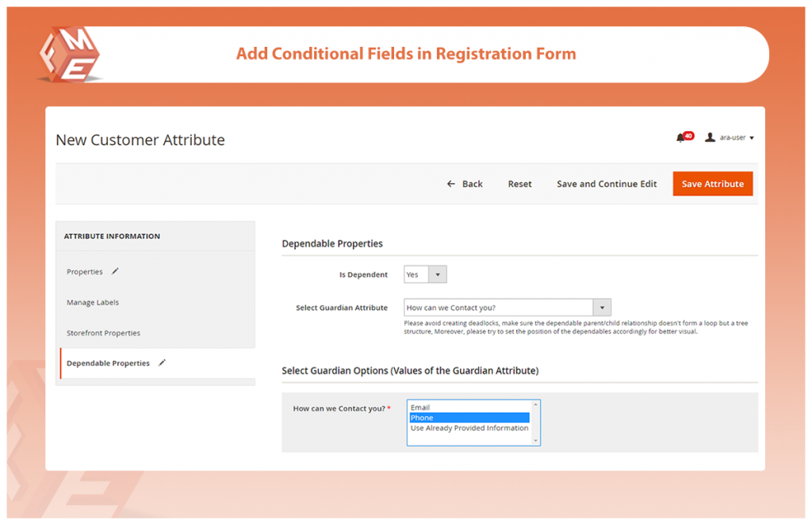Switch to the Properties tab

click(84, 272)
